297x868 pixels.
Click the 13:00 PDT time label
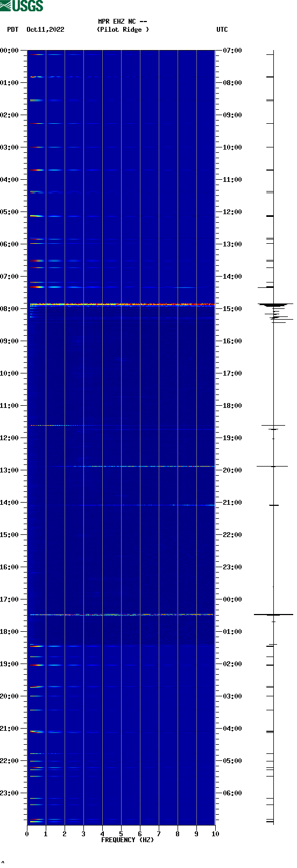(9, 470)
